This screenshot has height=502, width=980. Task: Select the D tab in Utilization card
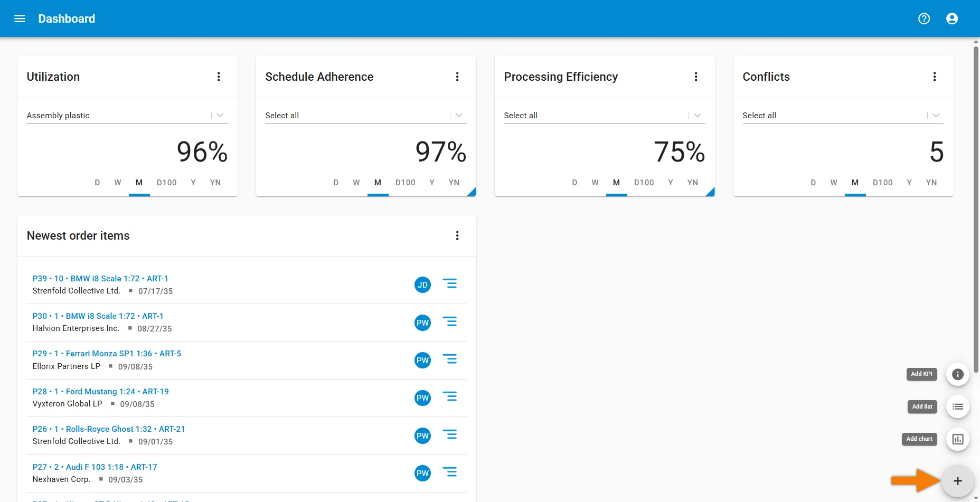tap(97, 183)
